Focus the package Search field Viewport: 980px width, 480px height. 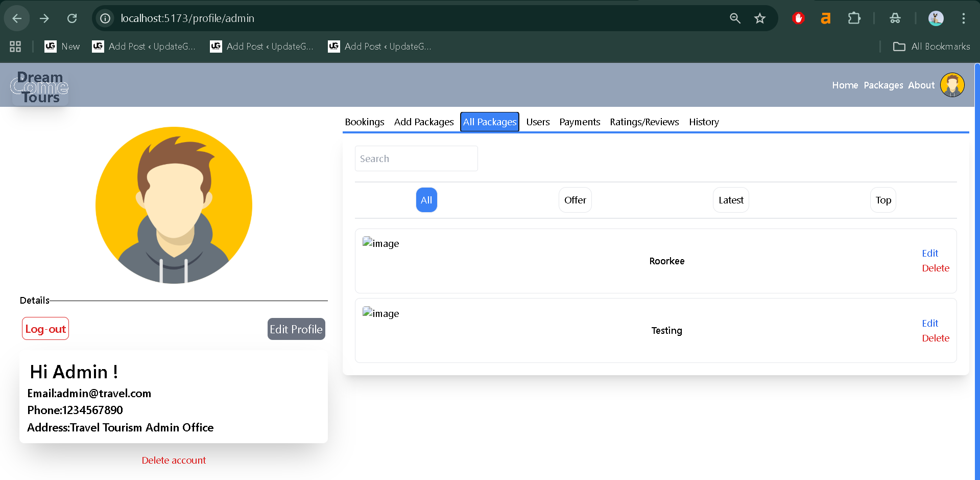[416, 158]
